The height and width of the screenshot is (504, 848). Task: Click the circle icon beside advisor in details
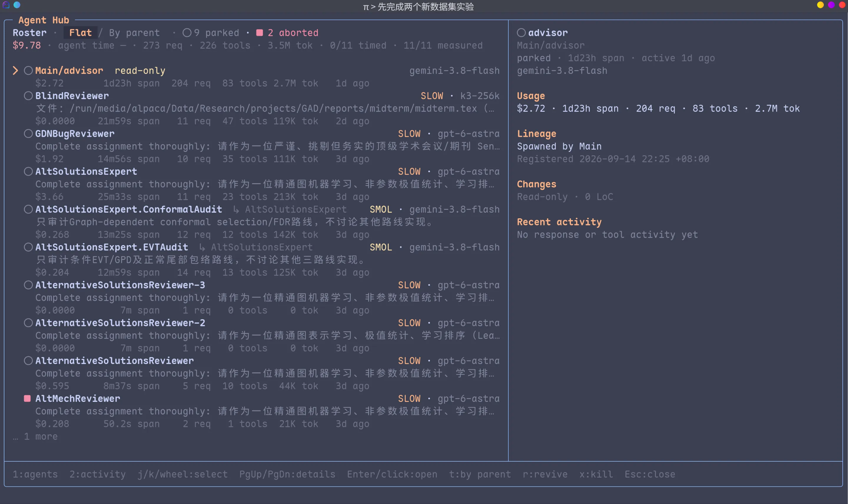pyautogui.click(x=522, y=33)
